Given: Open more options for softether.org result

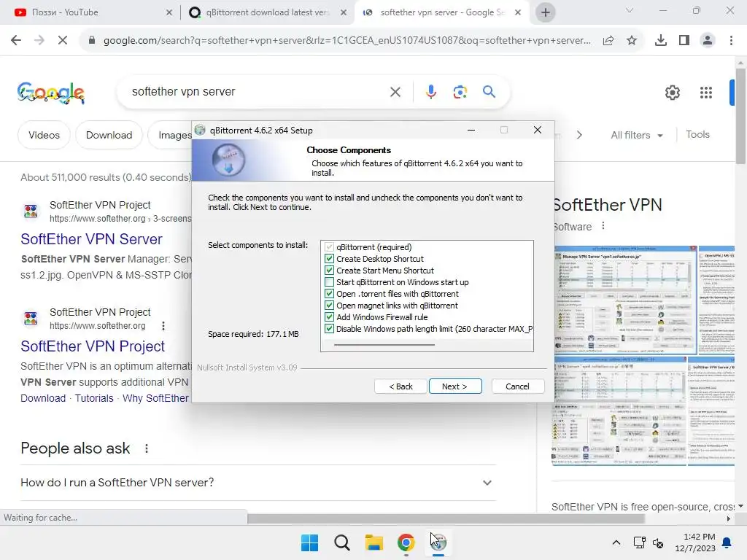Looking at the screenshot, I should tap(163, 326).
